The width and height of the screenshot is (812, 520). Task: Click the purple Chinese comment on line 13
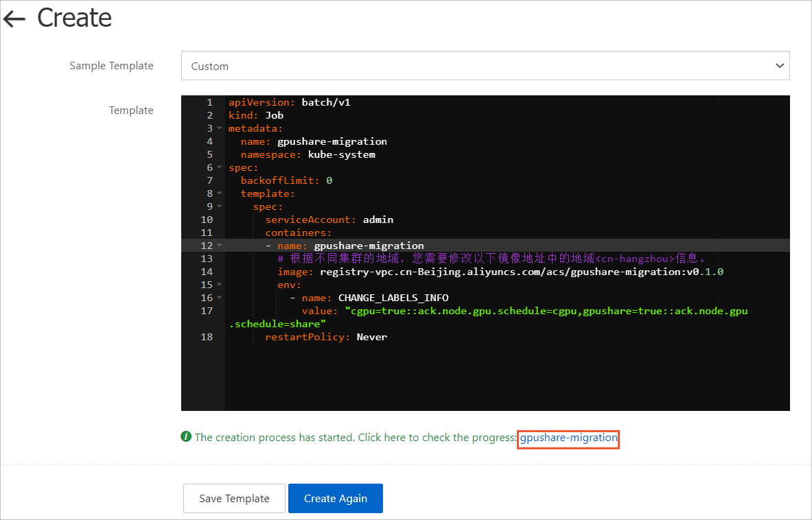coord(492,259)
